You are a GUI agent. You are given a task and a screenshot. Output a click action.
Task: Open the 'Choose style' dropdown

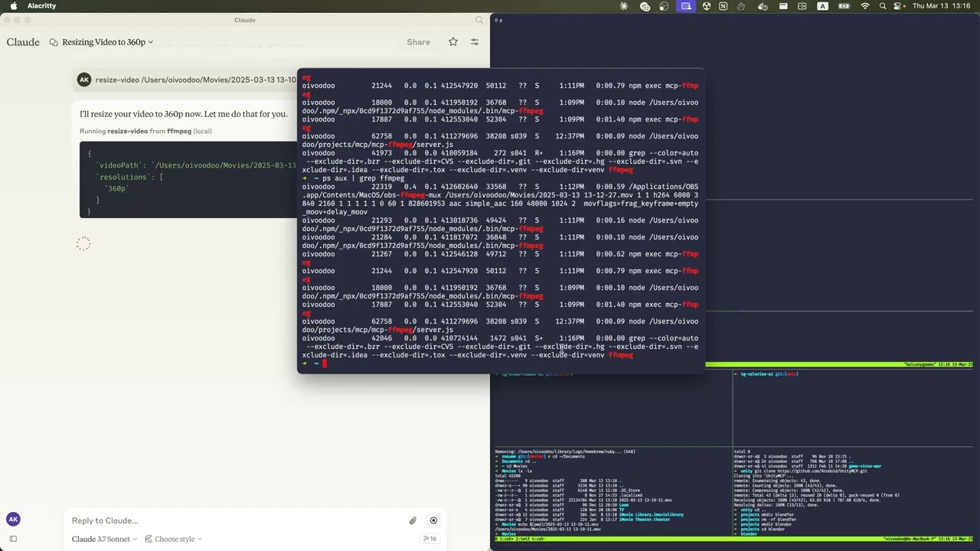click(174, 539)
